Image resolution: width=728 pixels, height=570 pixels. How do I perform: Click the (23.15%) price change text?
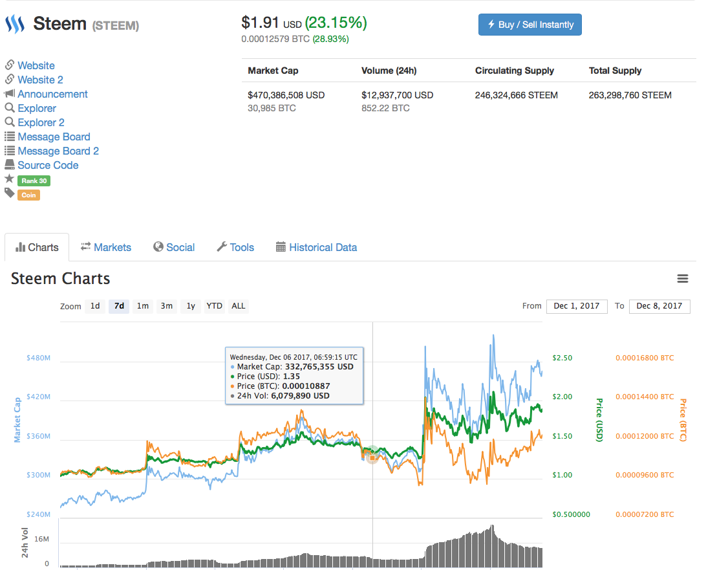point(336,22)
